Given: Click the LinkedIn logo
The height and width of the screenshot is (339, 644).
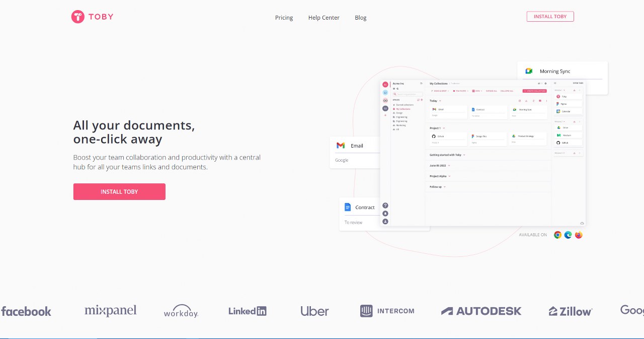Looking at the screenshot, I should click(247, 311).
